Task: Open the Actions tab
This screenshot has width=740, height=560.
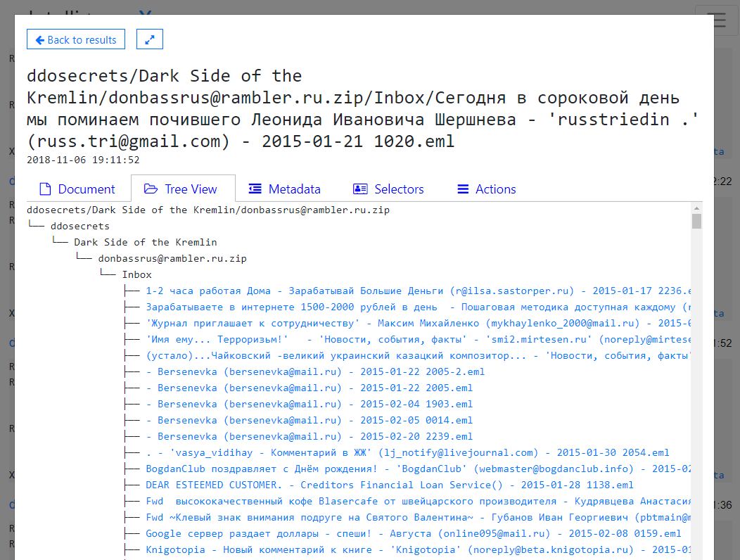Action: pos(487,189)
